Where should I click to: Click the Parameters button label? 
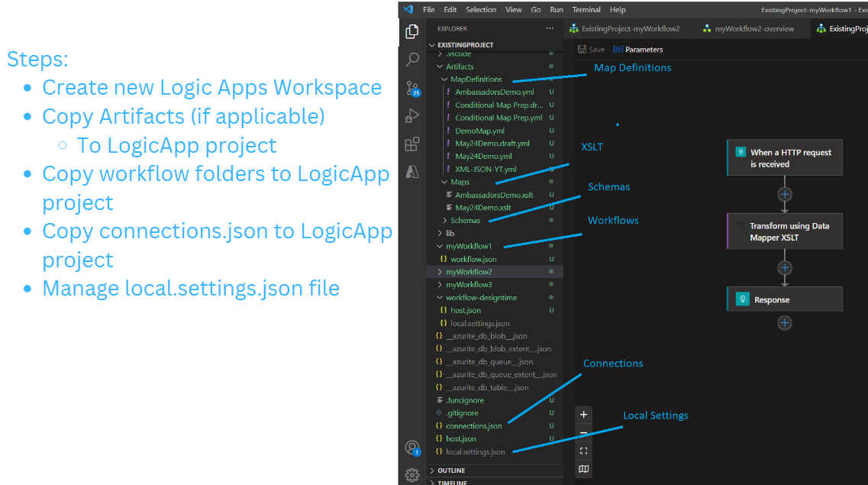pos(644,50)
